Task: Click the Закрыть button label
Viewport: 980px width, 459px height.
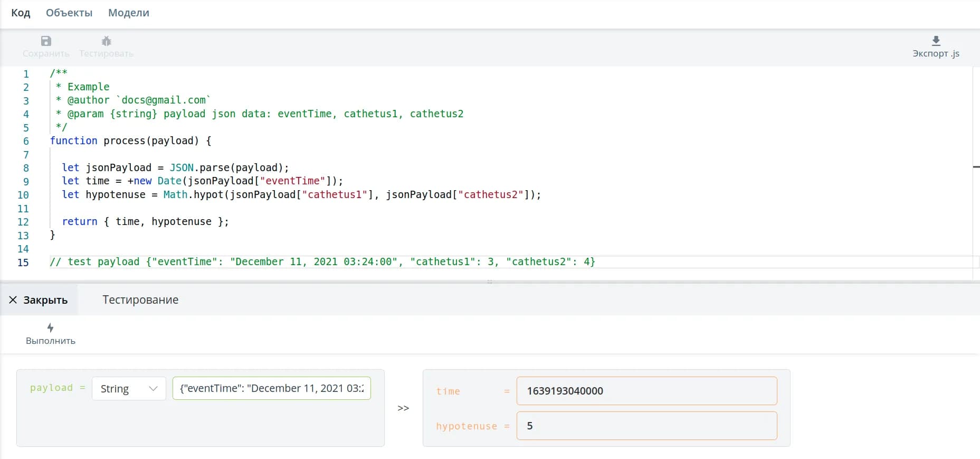Action: tap(45, 300)
